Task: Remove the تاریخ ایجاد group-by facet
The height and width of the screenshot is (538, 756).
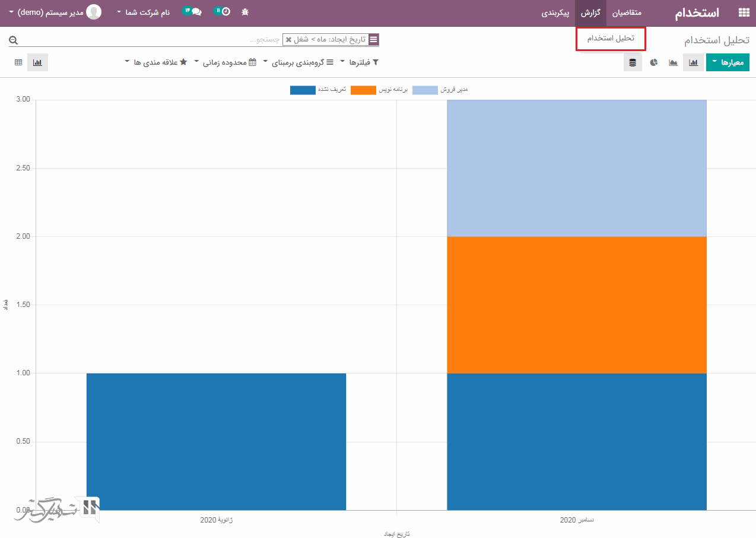Action: 288,40
